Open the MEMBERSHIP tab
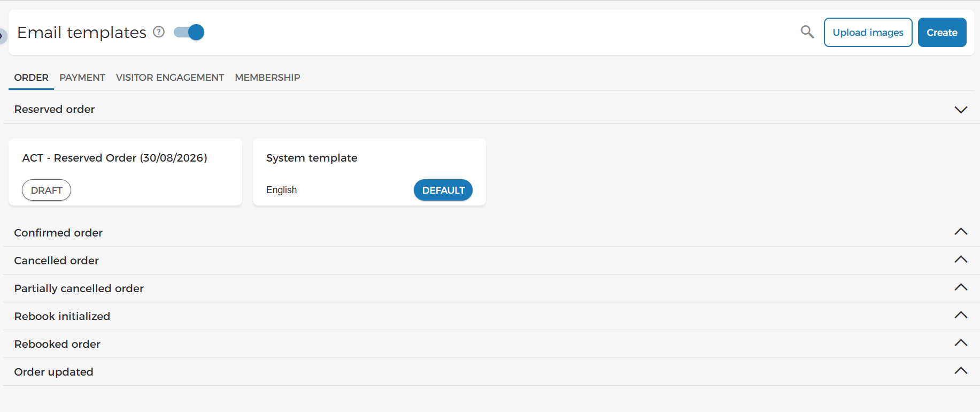The height and width of the screenshot is (412, 980). (x=267, y=78)
